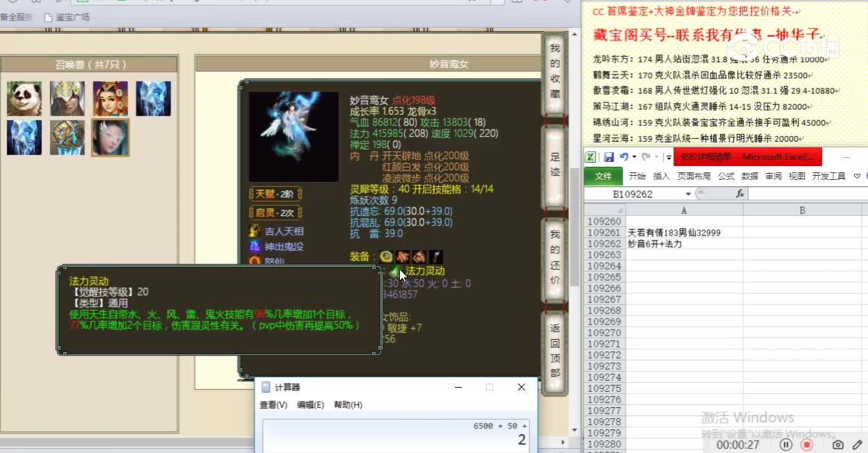Select the red-haired girl summon portrait
Screen dimensions: 868x453
pyautogui.click(x=111, y=99)
